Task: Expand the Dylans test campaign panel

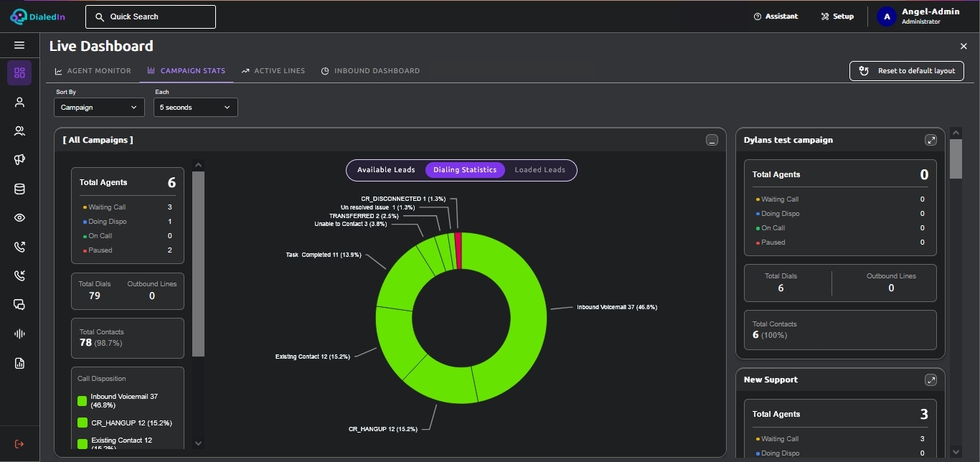Action: [x=930, y=140]
